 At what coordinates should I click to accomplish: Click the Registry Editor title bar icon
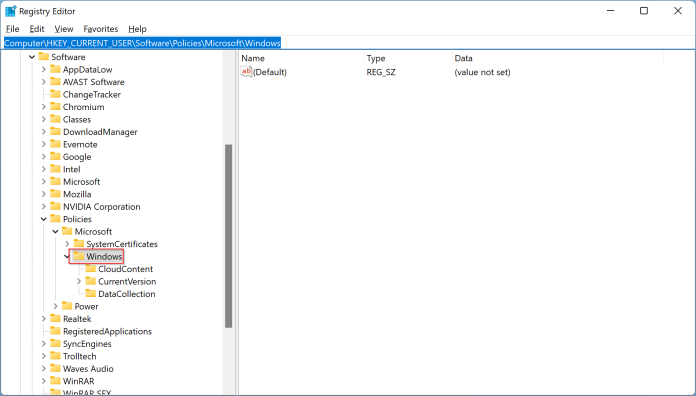(x=10, y=11)
